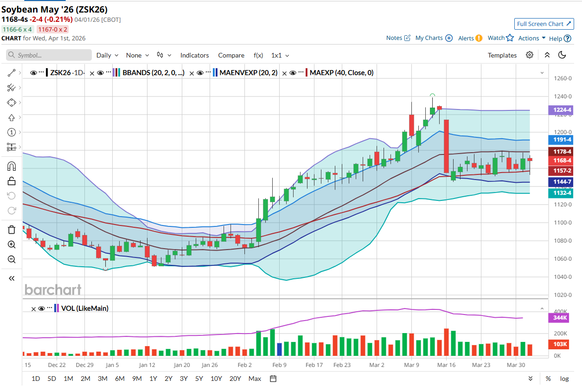Toggle visibility of the VOL indicator

pyautogui.click(x=41, y=308)
